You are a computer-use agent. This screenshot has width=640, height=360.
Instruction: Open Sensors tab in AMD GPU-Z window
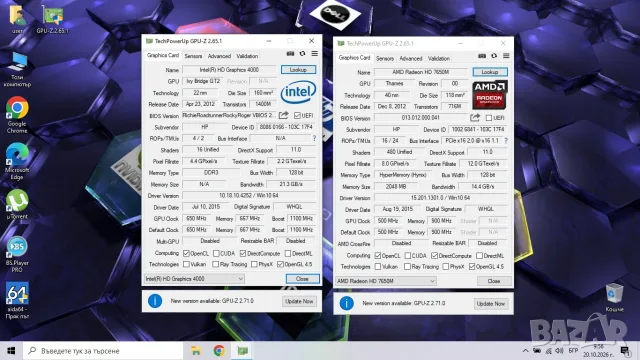[x=385, y=58]
